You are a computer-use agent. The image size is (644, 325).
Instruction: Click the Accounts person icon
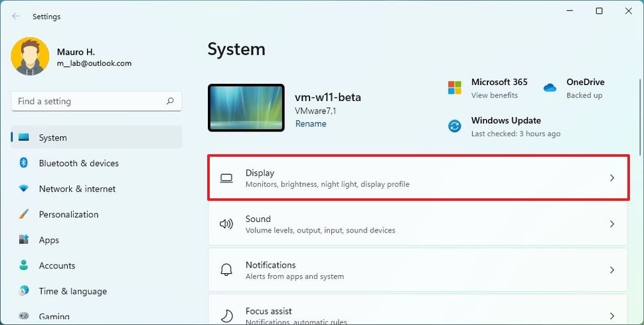(24, 265)
